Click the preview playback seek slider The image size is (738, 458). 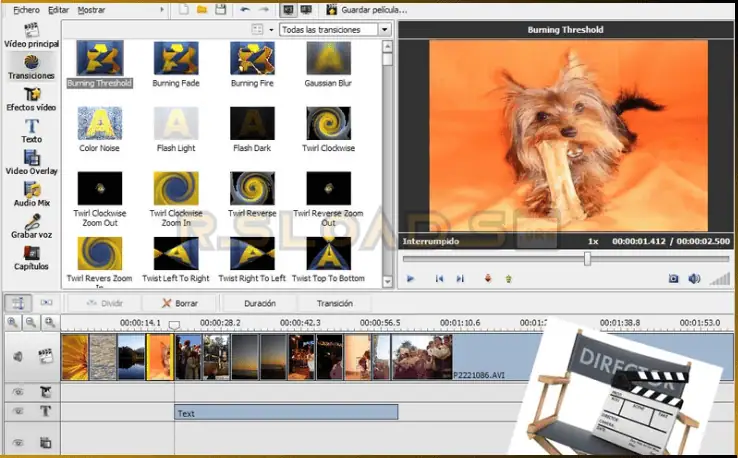tap(587, 259)
